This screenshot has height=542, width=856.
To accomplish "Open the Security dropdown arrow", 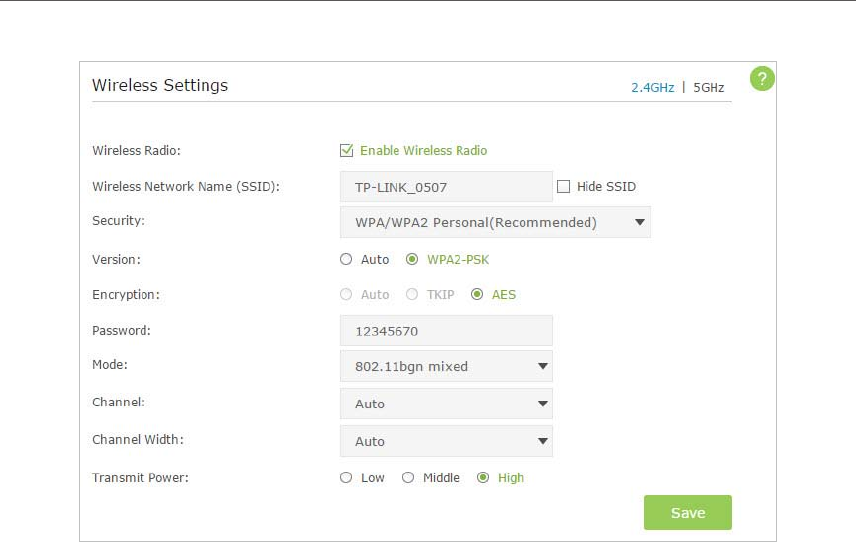I will coord(640,222).
